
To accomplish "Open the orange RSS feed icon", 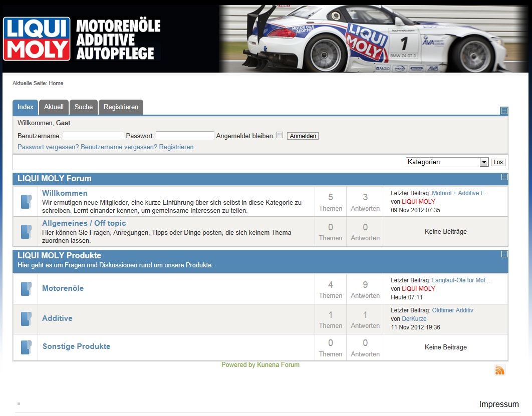I will (499, 370).
